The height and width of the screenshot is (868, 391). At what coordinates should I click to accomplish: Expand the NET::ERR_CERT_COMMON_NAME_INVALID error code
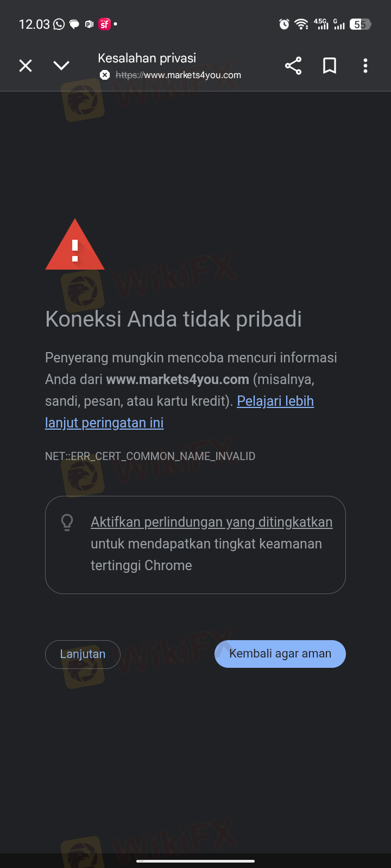150,456
